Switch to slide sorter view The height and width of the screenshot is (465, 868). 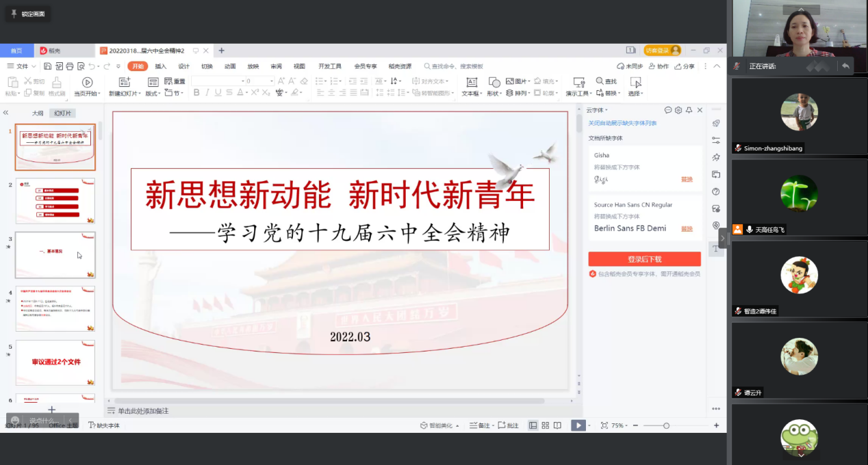pyautogui.click(x=545, y=425)
